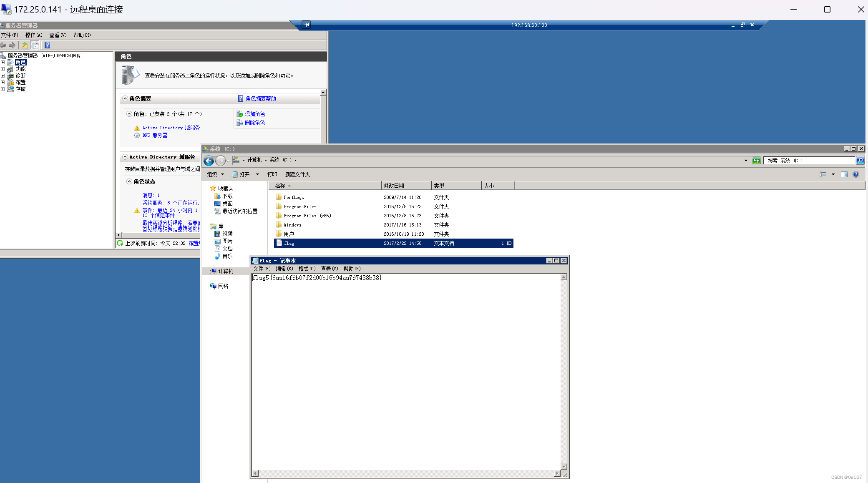The image size is (868, 483).
Task: Select the flag text file row
Action: coord(394,243)
